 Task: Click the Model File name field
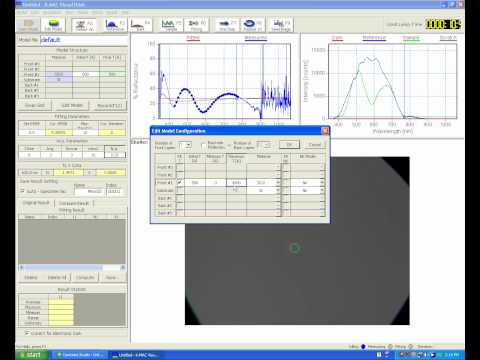click(84, 40)
